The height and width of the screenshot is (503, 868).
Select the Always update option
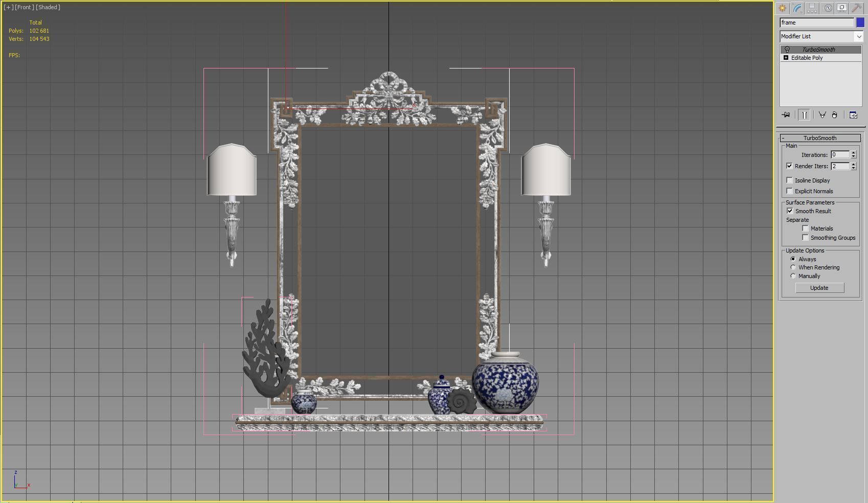[793, 259]
